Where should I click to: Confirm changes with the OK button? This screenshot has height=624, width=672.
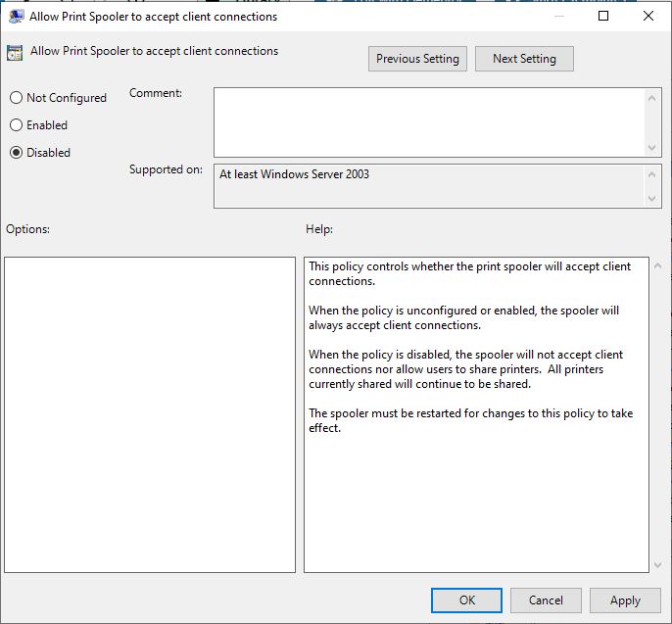[466, 600]
